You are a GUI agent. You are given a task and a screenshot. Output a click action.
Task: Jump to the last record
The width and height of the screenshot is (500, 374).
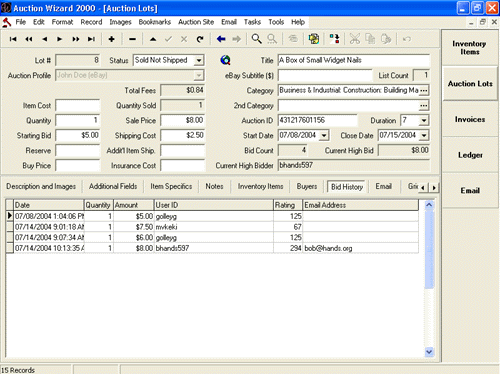[91, 39]
